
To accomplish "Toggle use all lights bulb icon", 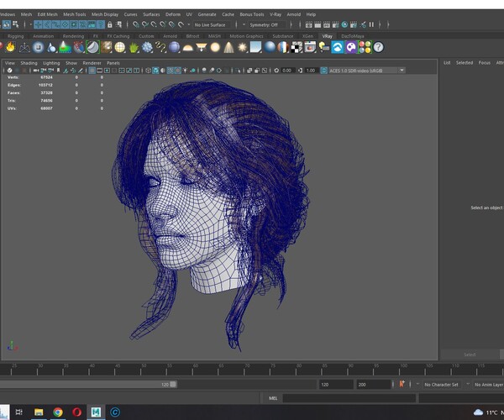I will click(x=185, y=71).
